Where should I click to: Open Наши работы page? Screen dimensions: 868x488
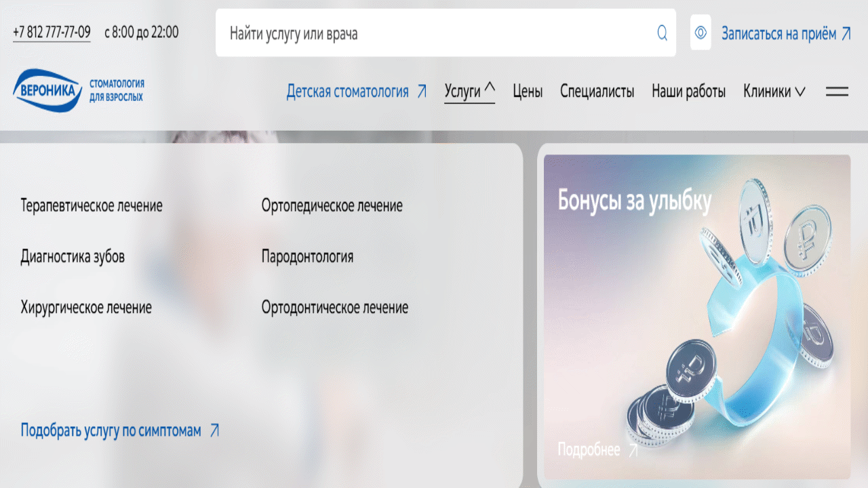click(x=688, y=91)
